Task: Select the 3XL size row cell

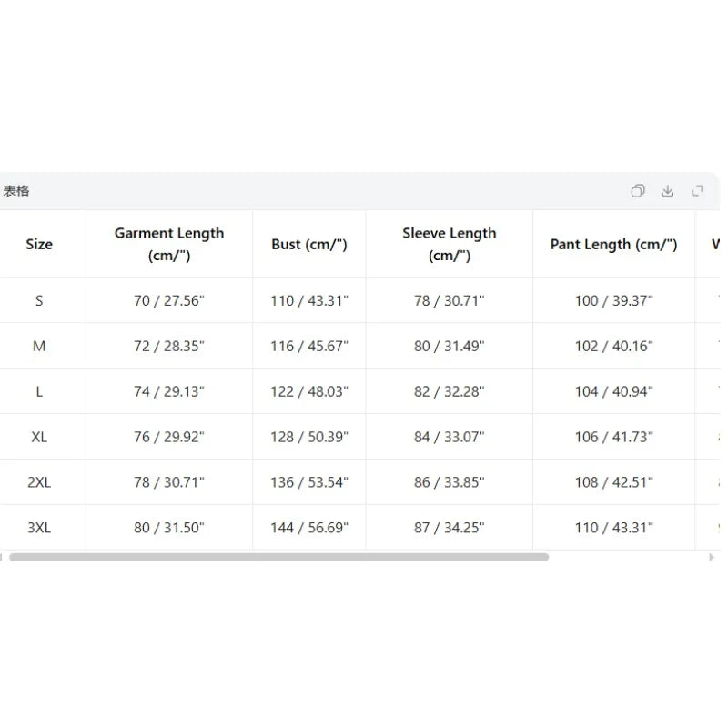Action: pos(39,528)
